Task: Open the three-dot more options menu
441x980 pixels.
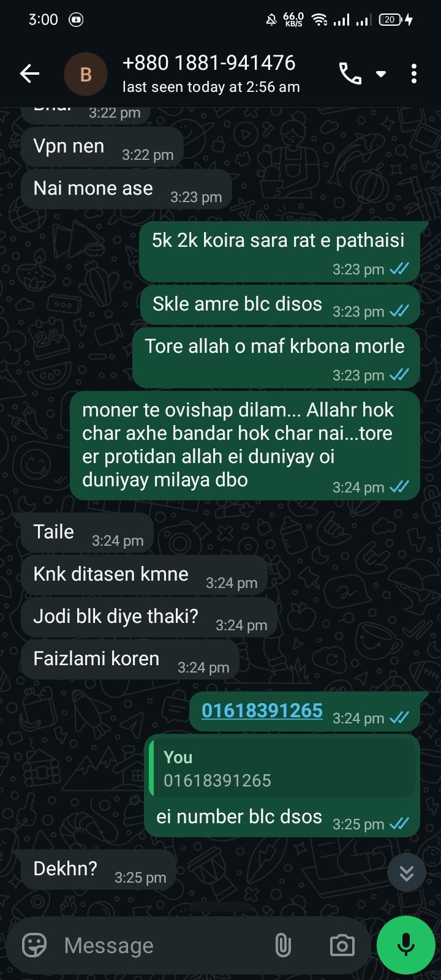Action: 414,74
